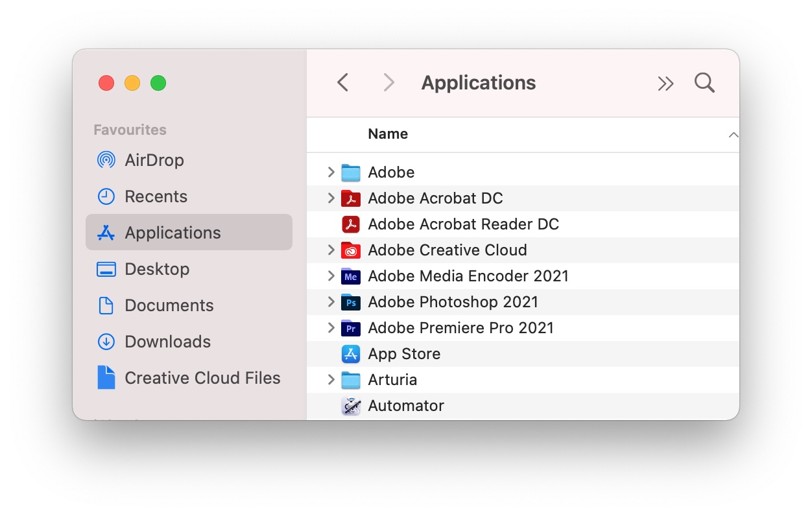Viewport: 812px width, 516px height.
Task: Open Desktop from the sidebar
Action: click(x=189, y=269)
